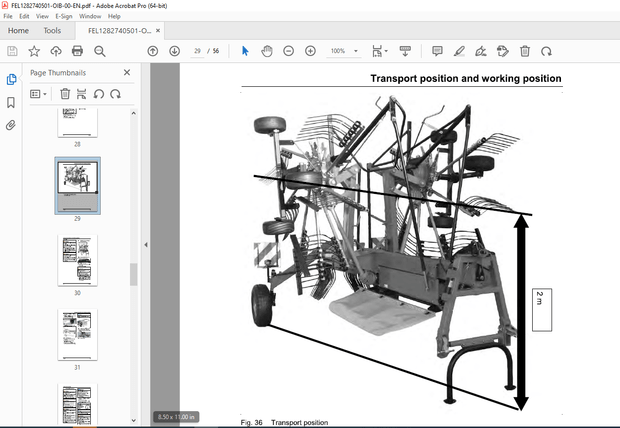620x428 pixels.
Task: Open the E-Sign menu
Action: tap(64, 16)
